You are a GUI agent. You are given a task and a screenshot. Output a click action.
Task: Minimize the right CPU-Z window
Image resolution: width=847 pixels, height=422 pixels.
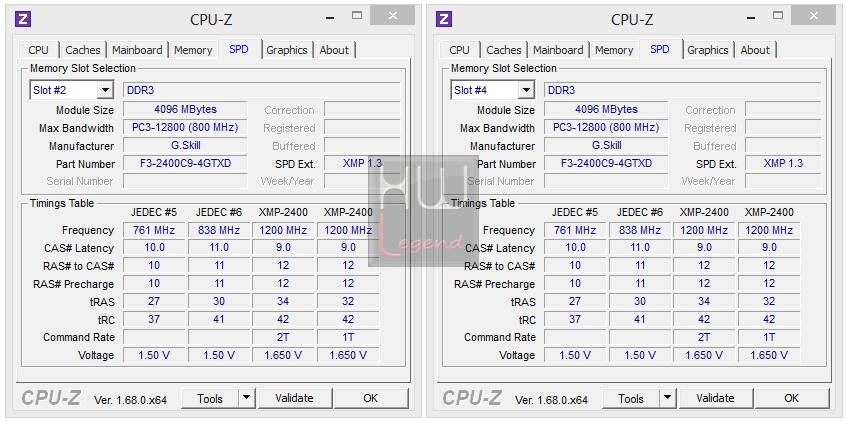751,16
